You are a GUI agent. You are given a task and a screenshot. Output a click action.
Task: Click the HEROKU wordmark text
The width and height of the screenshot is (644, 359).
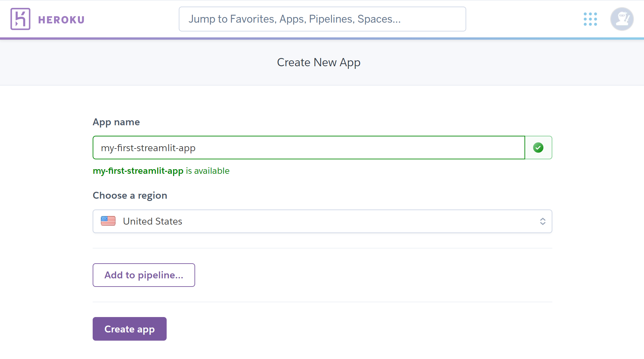pos(61,20)
